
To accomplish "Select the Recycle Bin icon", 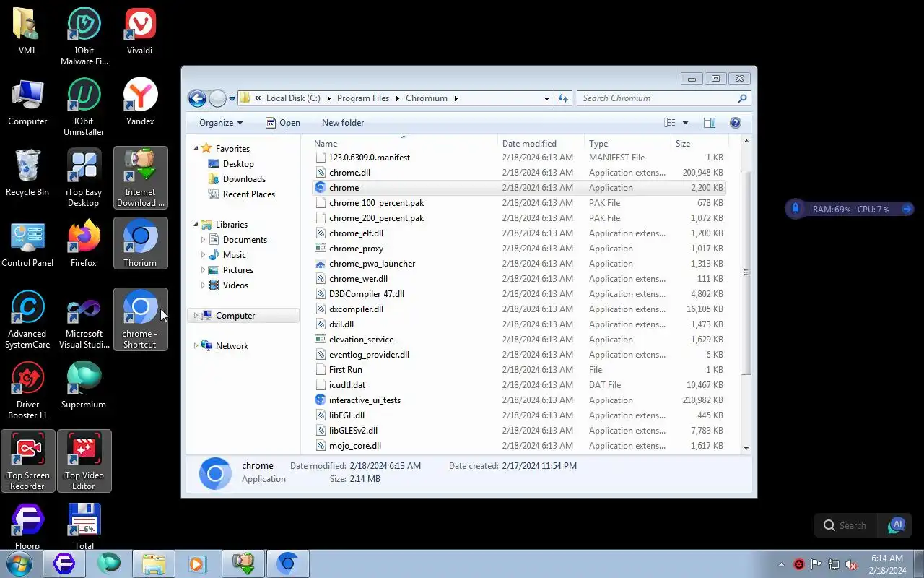I will [x=27, y=173].
